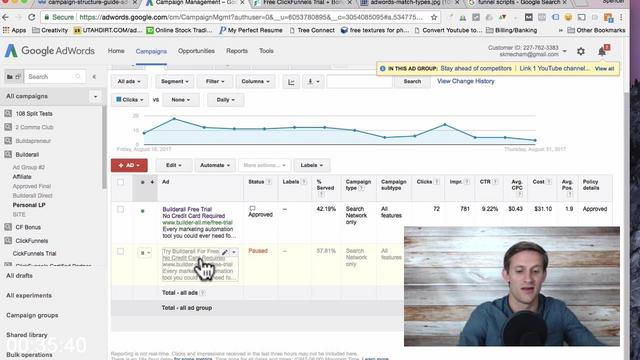
Task: Click the CTR column help icon
Action: (495, 182)
